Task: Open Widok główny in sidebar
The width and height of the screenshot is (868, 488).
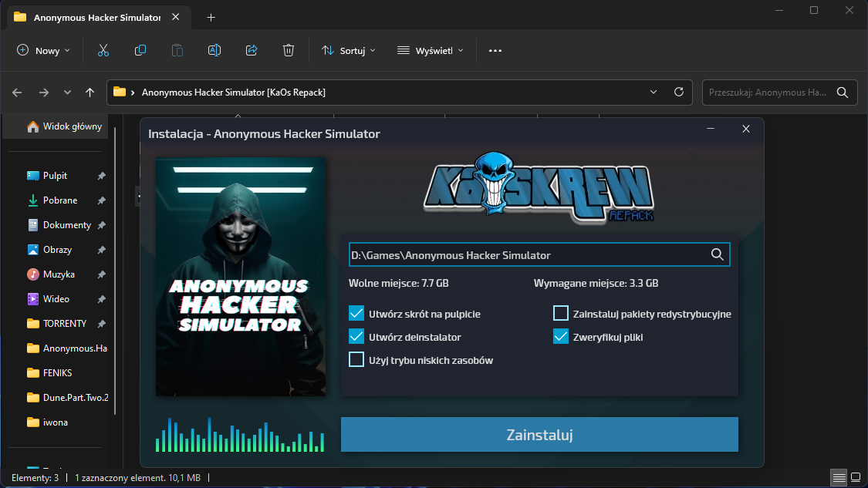Action: tap(64, 126)
